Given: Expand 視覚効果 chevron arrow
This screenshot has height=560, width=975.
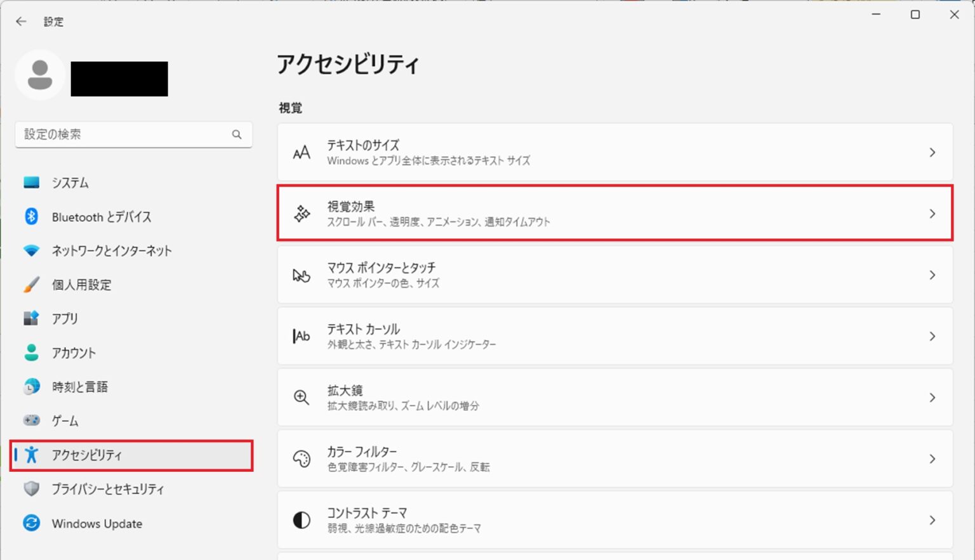Looking at the screenshot, I should (x=932, y=214).
